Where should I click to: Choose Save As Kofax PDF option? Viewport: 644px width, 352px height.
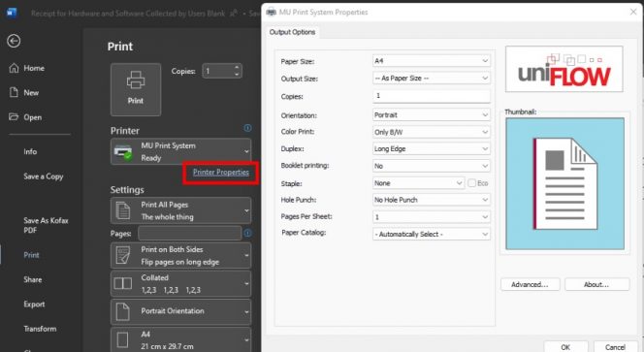(46, 225)
